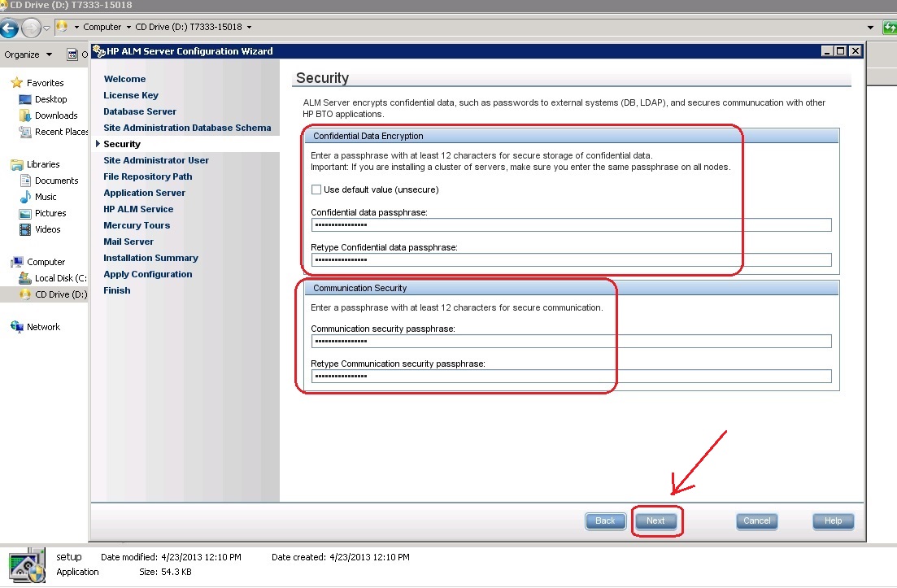This screenshot has width=897, height=588.
Task: Focus the Retype Confidential data passphrase field
Action: click(571, 259)
